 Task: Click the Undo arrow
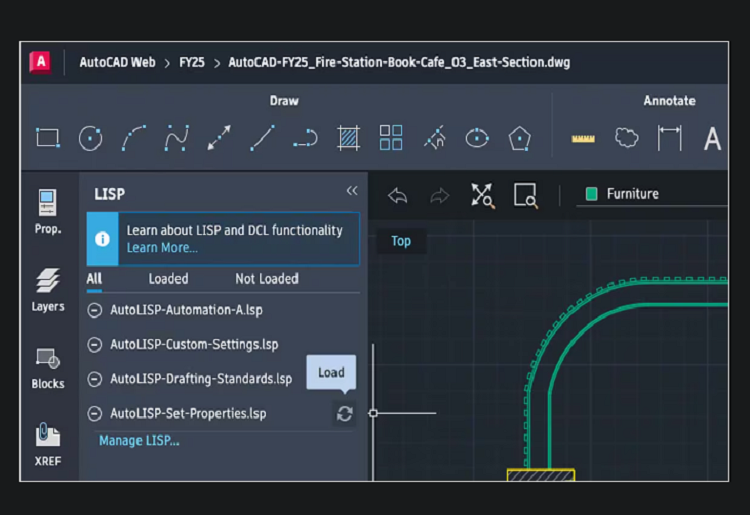point(397,196)
